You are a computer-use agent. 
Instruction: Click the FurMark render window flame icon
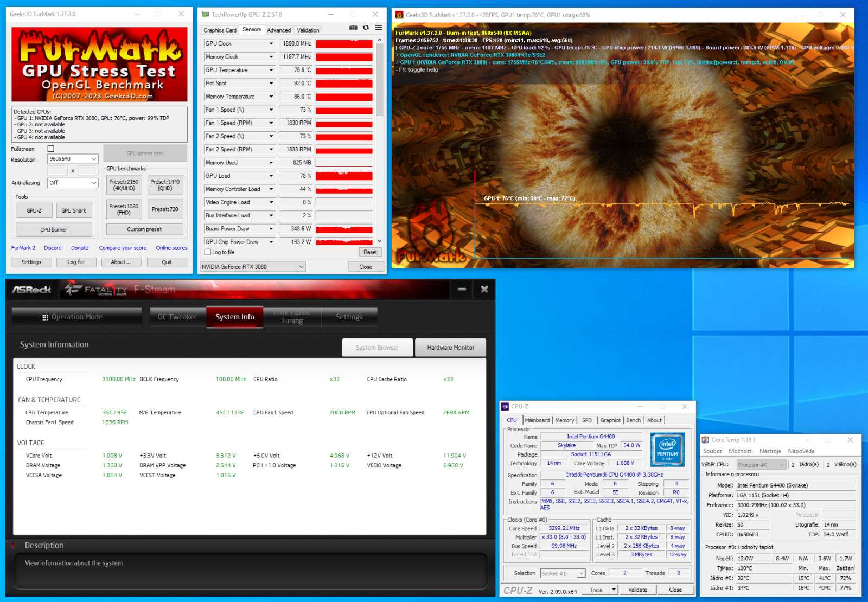(399, 15)
